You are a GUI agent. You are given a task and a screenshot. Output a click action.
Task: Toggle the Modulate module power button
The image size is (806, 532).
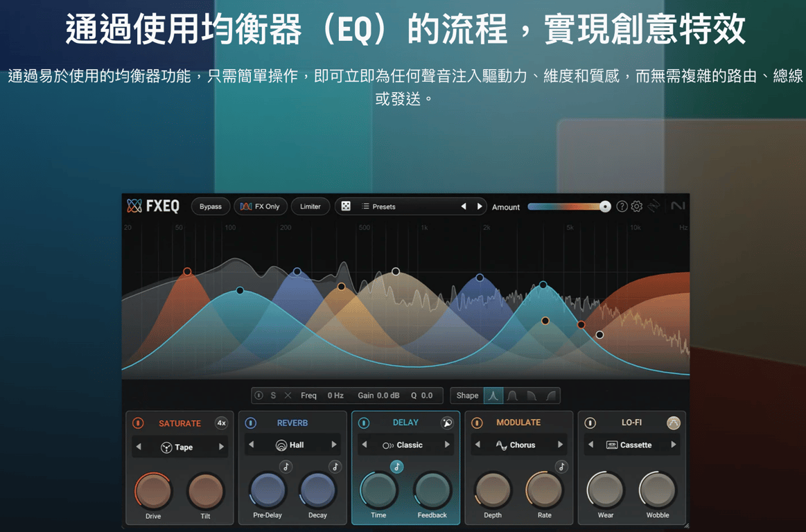(x=477, y=423)
